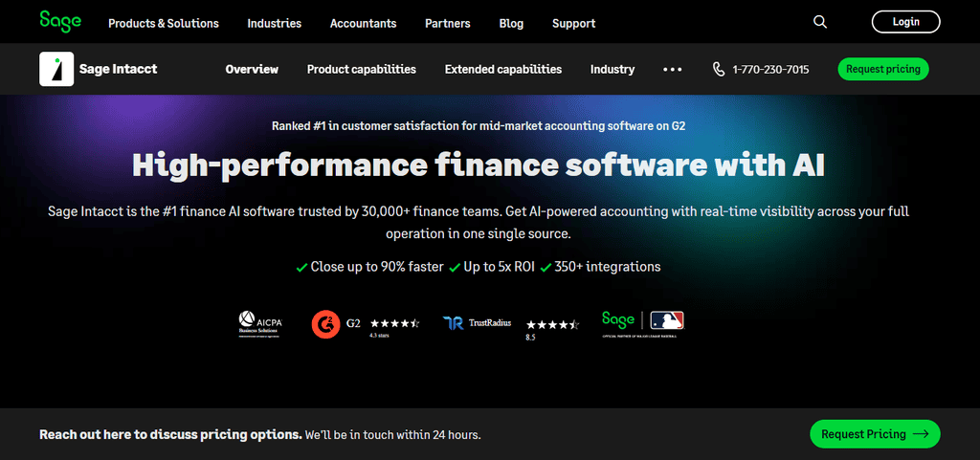The image size is (980, 460).
Task: Click the AICPA Business Solutions badge
Action: [x=260, y=324]
